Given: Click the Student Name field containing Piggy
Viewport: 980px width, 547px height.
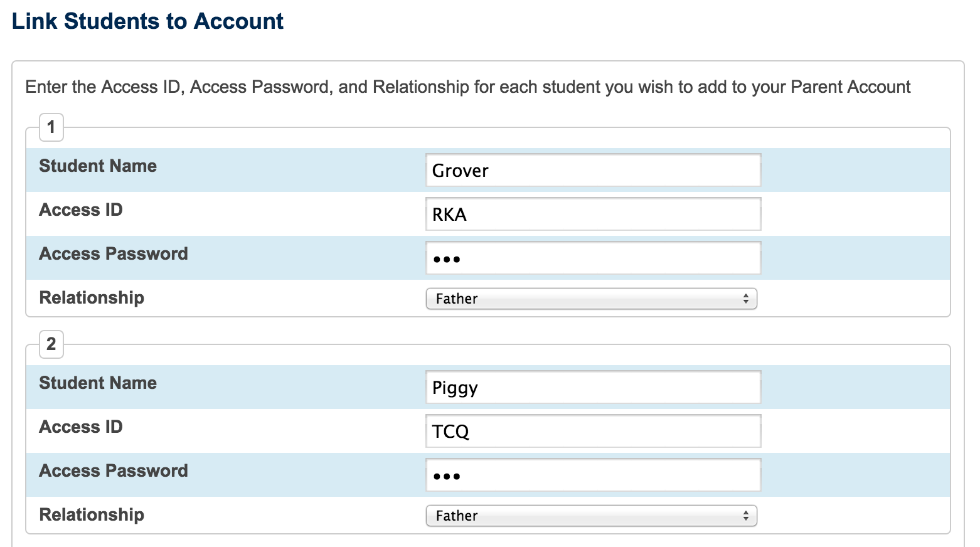Looking at the screenshot, I should [x=593, y=387].
